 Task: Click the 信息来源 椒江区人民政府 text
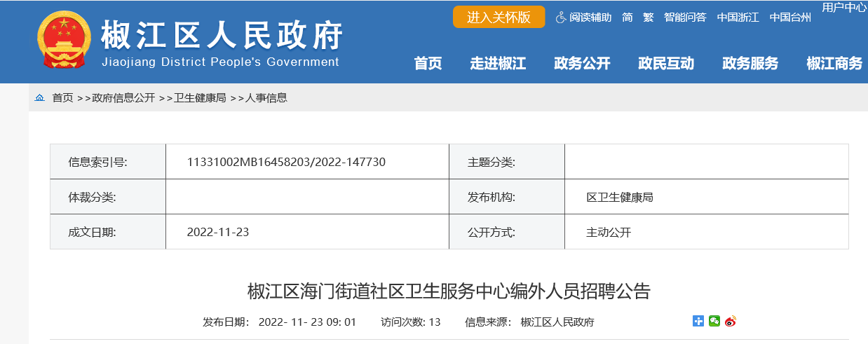(529, 322)
